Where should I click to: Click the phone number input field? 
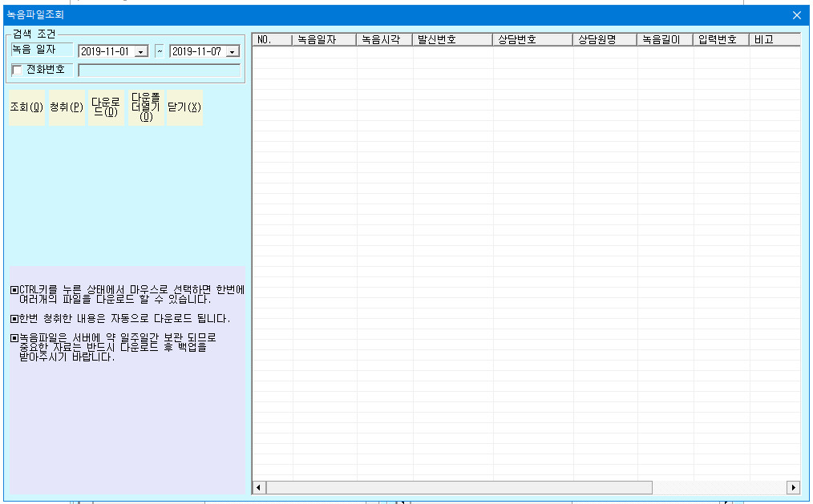click(160, 71)
